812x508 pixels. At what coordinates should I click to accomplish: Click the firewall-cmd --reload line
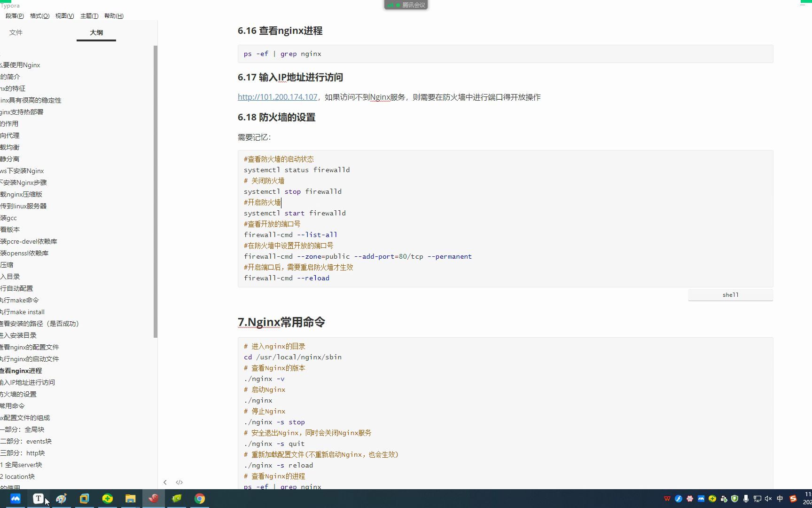[287, 278]
